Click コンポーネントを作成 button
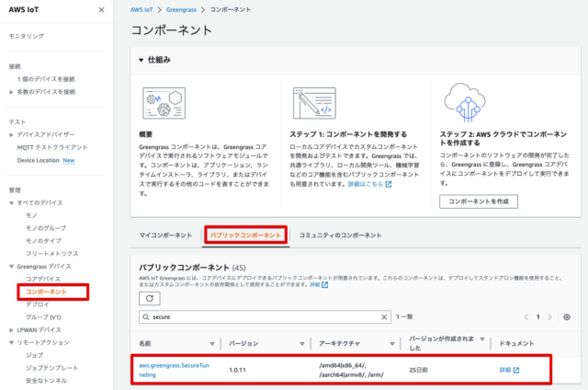 tap(479, 201)
